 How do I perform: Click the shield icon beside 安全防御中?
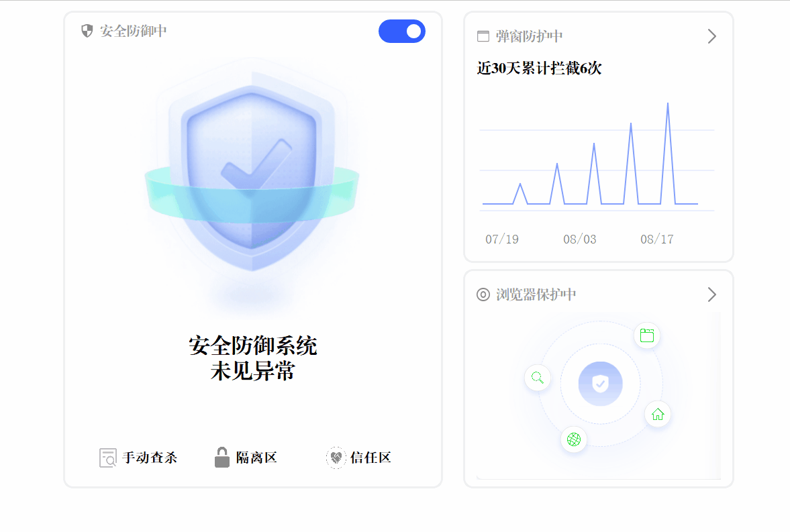tap(87, 32)
